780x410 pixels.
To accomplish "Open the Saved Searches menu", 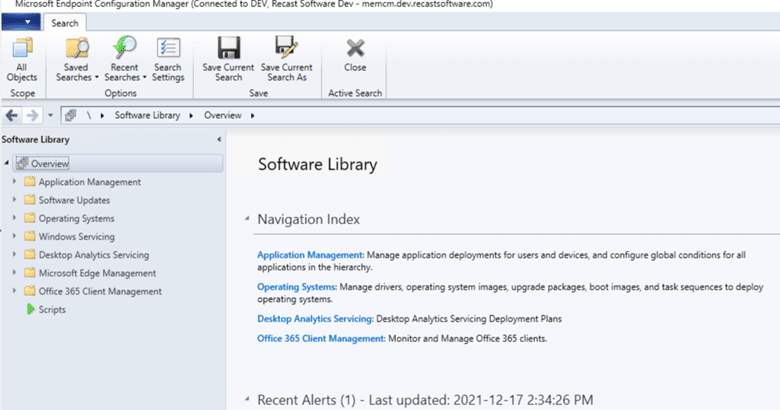I will pyautogui.click(x=77, y=58).
